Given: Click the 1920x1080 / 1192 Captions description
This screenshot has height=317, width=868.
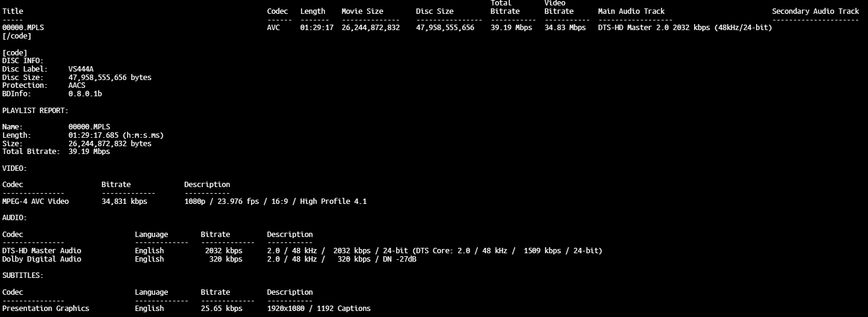Looking at the screenshot, I should pos(318,309).
